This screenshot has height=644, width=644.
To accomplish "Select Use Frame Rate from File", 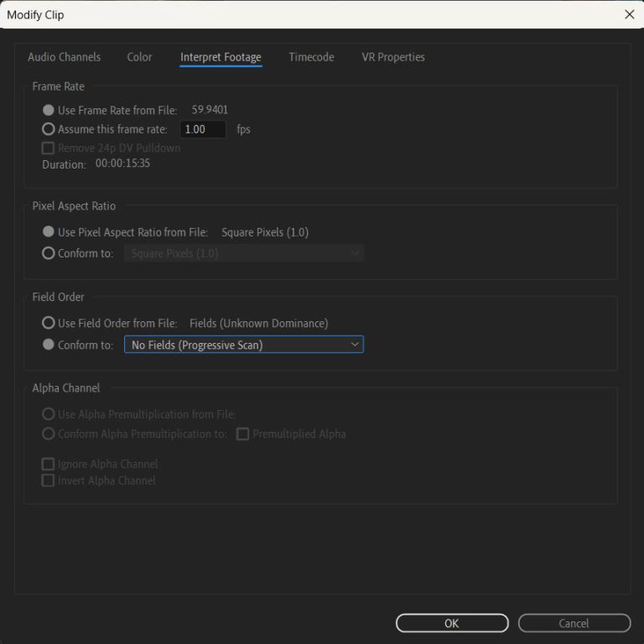I will 49,110.
